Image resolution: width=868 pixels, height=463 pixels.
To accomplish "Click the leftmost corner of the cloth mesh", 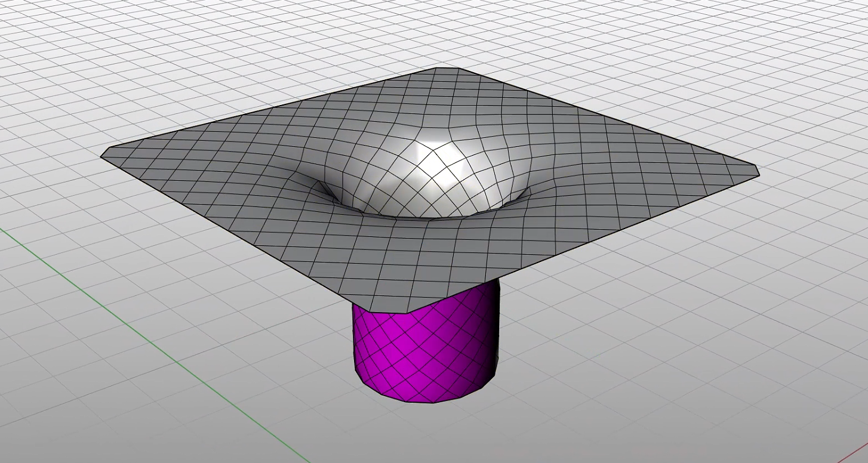I will coord(103,155).
